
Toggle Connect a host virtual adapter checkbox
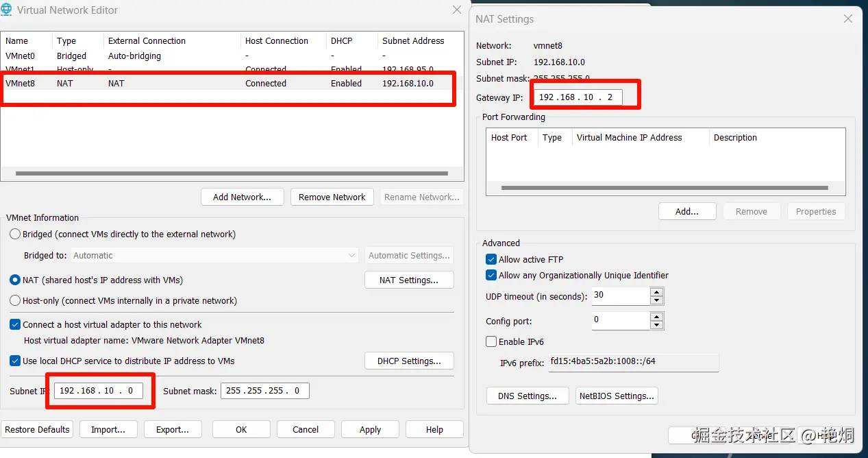click(15, 324)
